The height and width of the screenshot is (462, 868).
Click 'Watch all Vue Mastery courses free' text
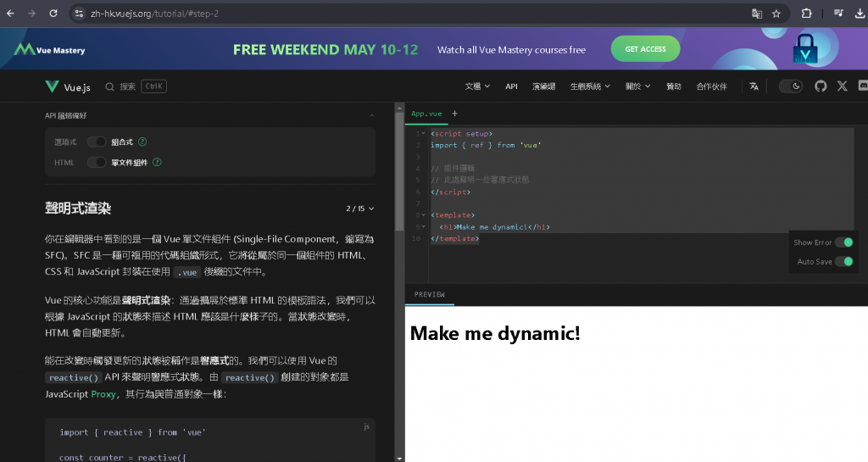(511, 50)
